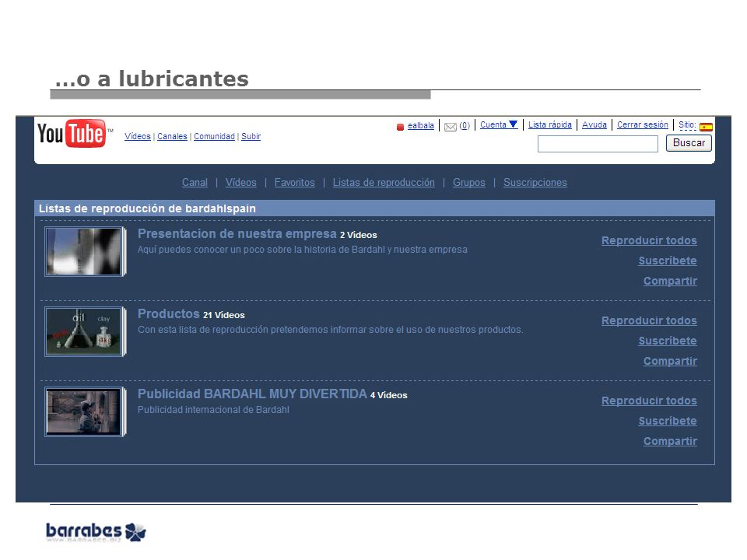747x560 pixels.
Task: Go to Canales in the header
Action: pos(172,136)
